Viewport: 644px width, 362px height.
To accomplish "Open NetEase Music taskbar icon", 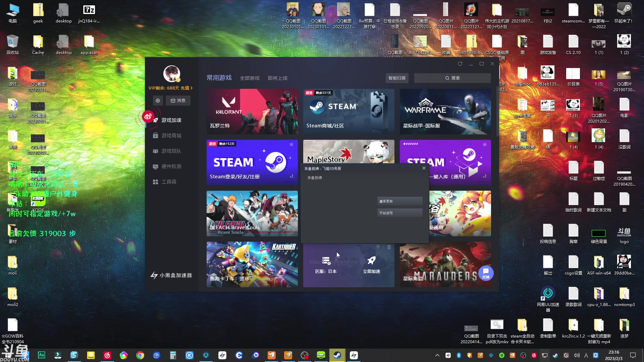I will click(x=107, y=355).
